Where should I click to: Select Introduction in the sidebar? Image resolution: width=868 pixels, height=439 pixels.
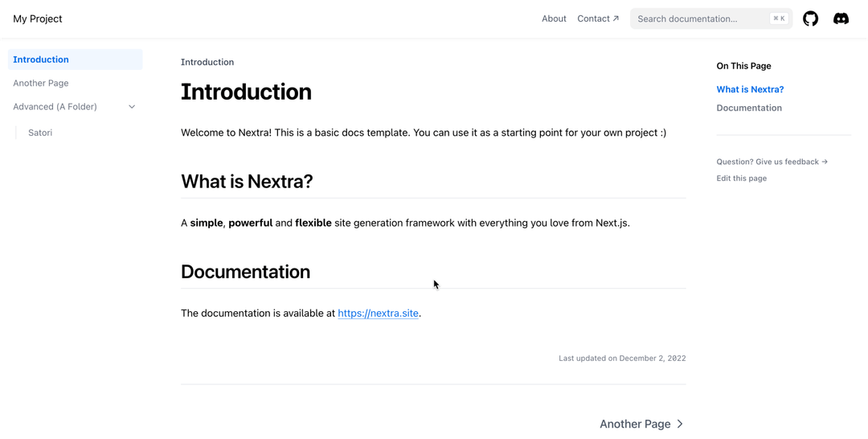(41, 59)
